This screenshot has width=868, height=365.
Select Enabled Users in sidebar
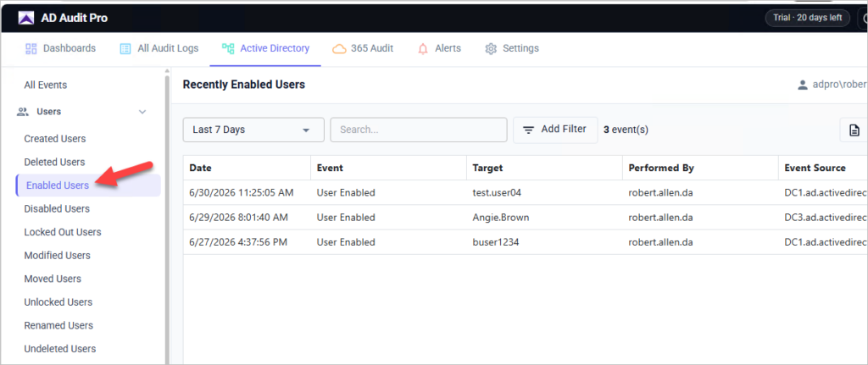pos(88,185)
